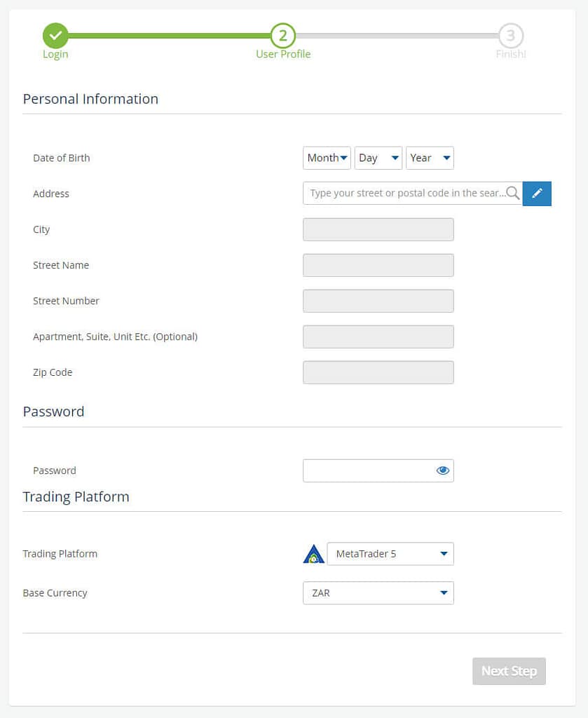Click the address search input field
The width and height of the screenshot is (588, 718).
click(x=406, y=194)
